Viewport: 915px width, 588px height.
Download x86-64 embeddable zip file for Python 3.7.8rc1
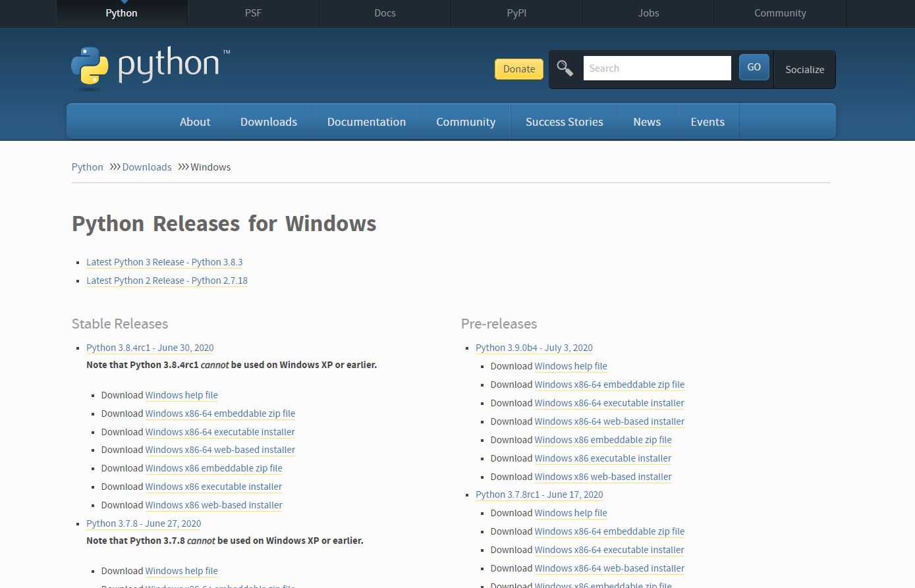pos(610,531)
